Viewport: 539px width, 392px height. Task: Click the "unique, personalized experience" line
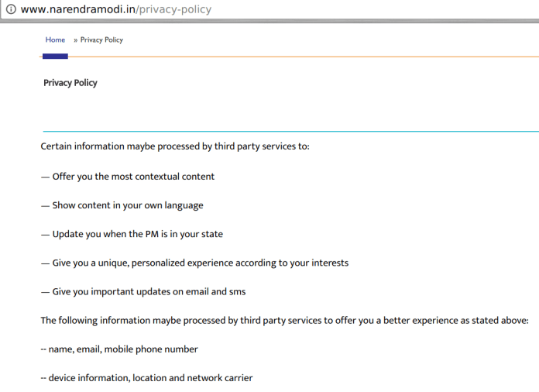[x=194, y=263]
